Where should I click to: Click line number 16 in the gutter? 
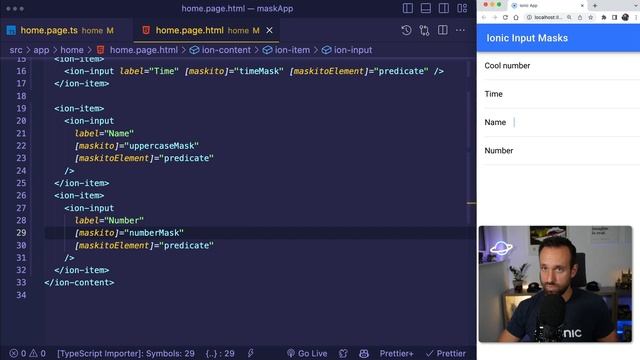coord(21,71)
